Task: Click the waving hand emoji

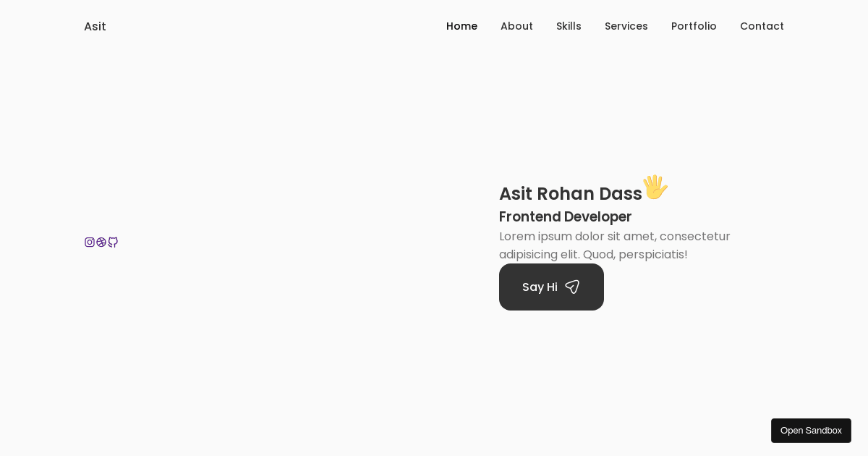Action: 655,187
